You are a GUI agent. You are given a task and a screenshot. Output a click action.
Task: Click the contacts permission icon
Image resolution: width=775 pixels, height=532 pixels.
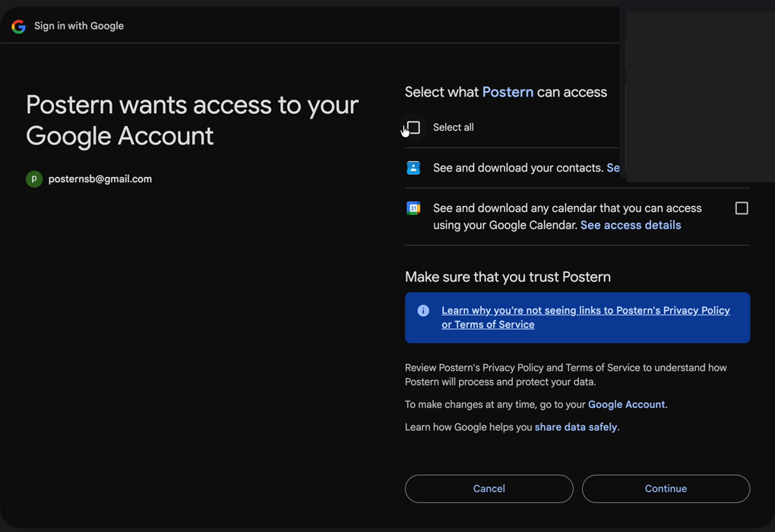(x=413, y=168)
